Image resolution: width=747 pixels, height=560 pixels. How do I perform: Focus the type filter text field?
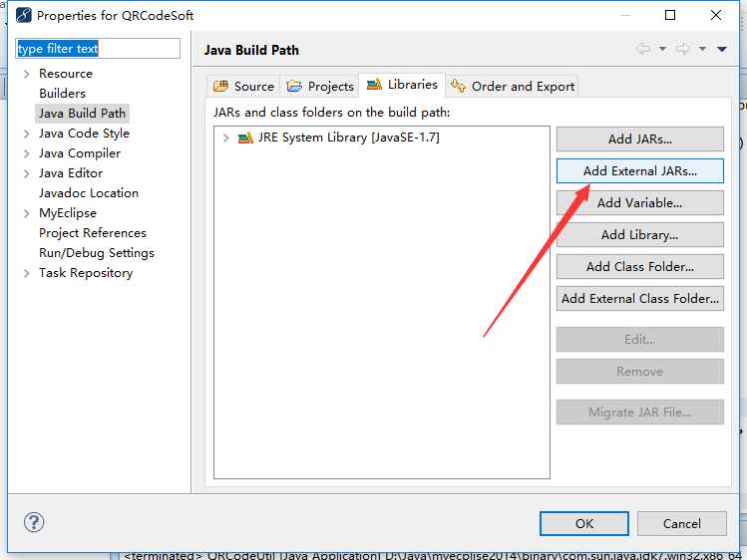click(x=98, y=49)
